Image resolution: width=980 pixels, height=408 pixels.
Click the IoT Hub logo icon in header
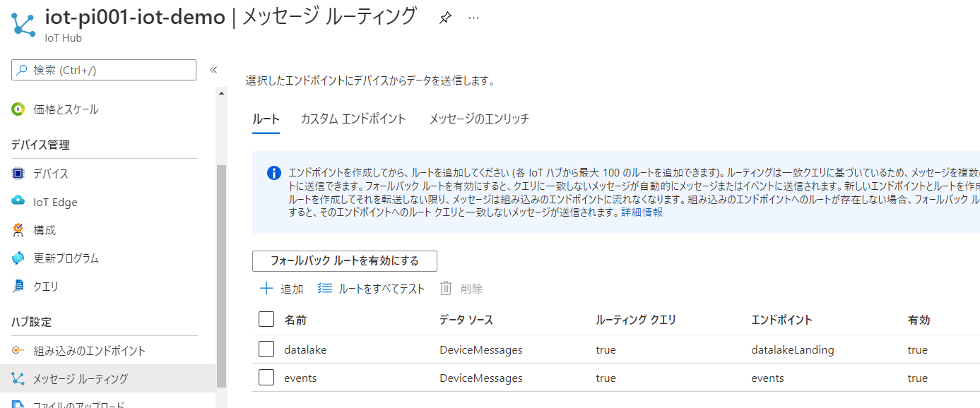24,25
